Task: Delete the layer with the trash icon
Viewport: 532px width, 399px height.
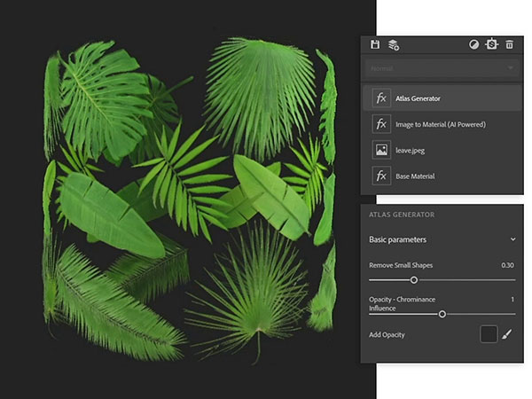Action: pyautogui.click(x=509, y=44)
